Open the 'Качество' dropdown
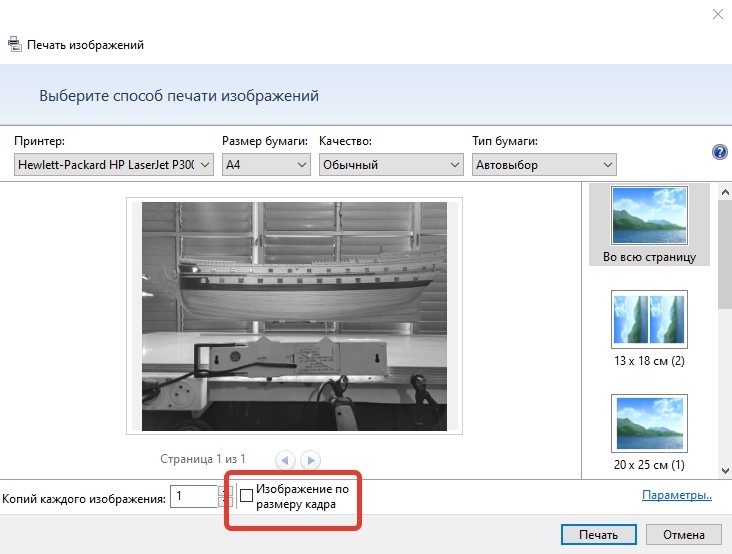Viewport: 732px width, 554px height. (x=391, y=165)
